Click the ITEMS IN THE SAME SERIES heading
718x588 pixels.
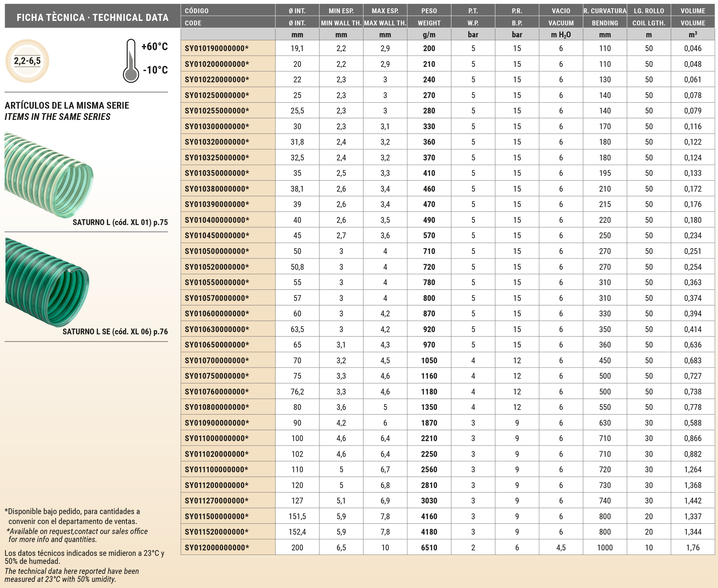point(57,117)
